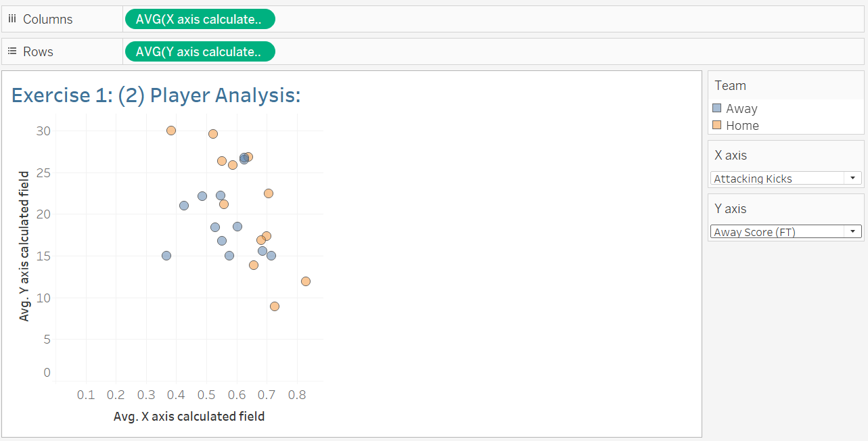The width and height of the screenshot is (868, 441).
Task: Highlight the Home label in Team legend
Action: click(742, 125)
